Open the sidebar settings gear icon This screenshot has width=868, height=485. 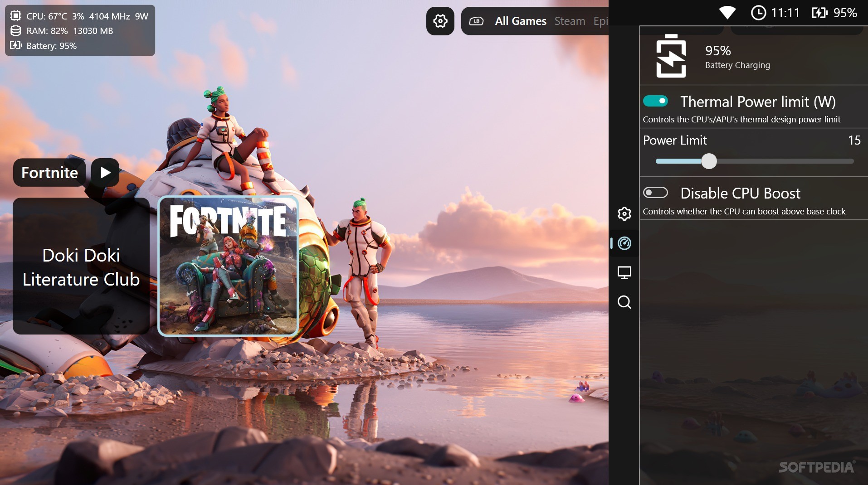(x=624, y=214)
